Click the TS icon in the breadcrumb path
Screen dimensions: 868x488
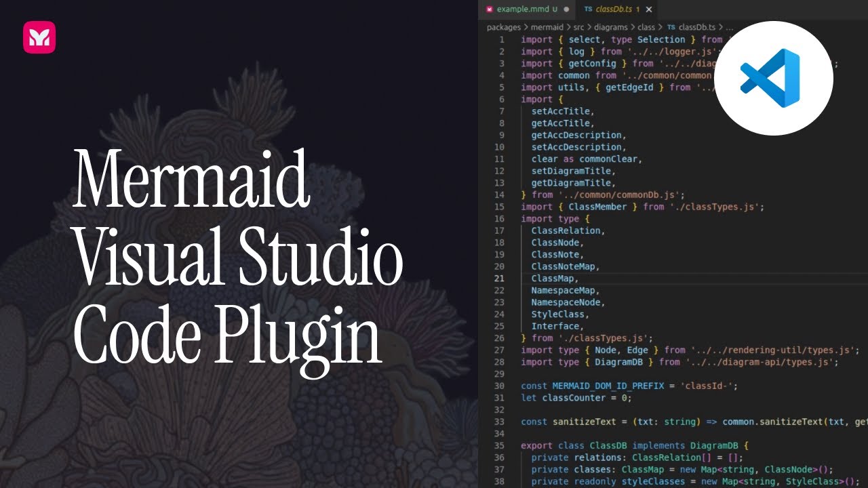[x=671, y=28]
